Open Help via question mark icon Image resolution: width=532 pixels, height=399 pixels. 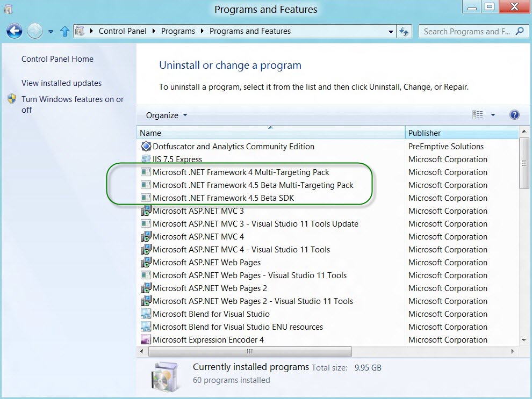click(x=514, y=115)
